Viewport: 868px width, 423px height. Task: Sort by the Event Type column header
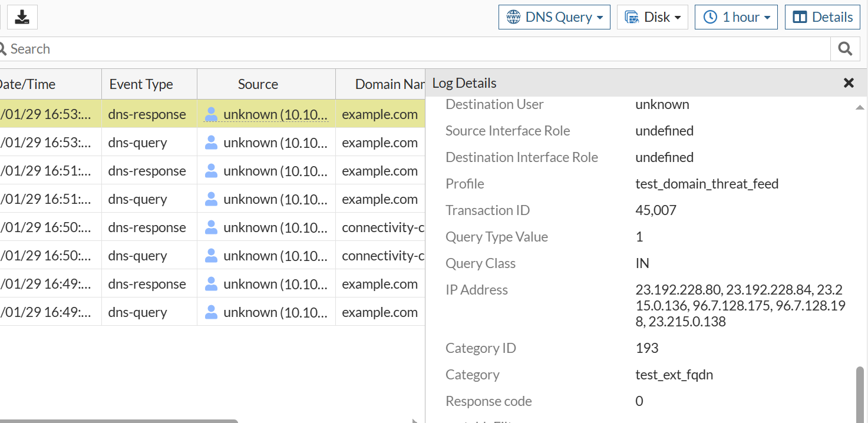(x=149, y=84)
